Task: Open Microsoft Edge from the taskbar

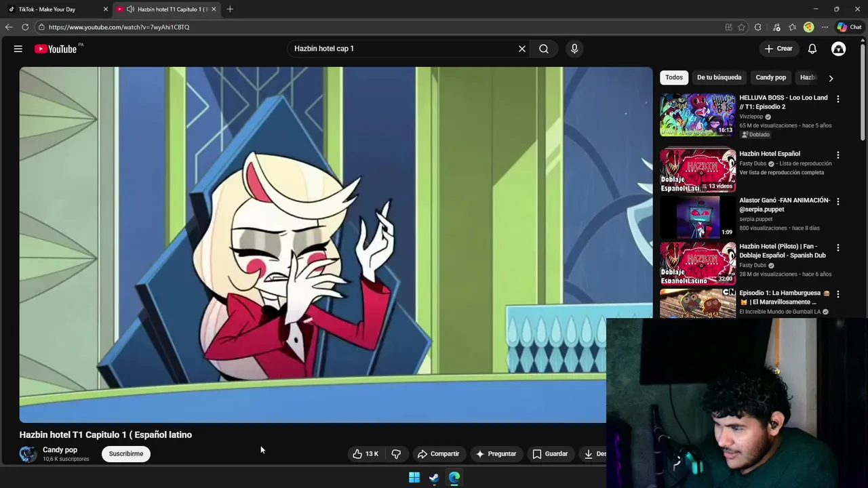Action: [454, 477]
